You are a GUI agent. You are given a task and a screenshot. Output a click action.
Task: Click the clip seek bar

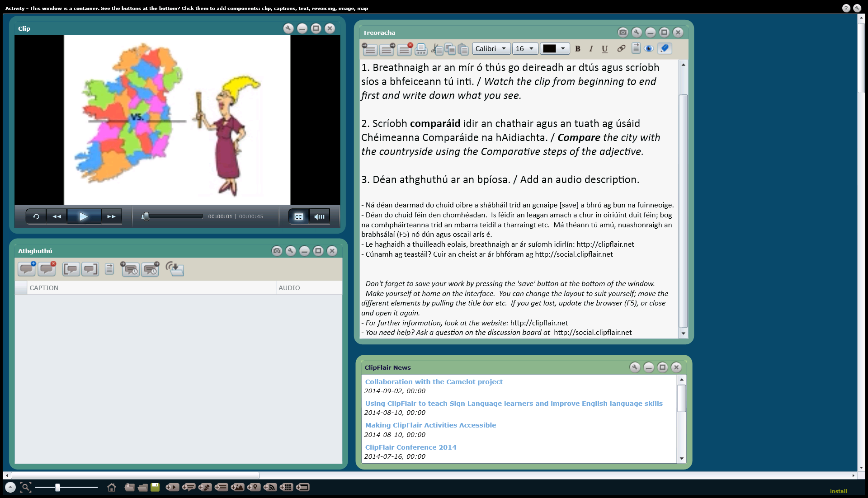pos(172,216)
